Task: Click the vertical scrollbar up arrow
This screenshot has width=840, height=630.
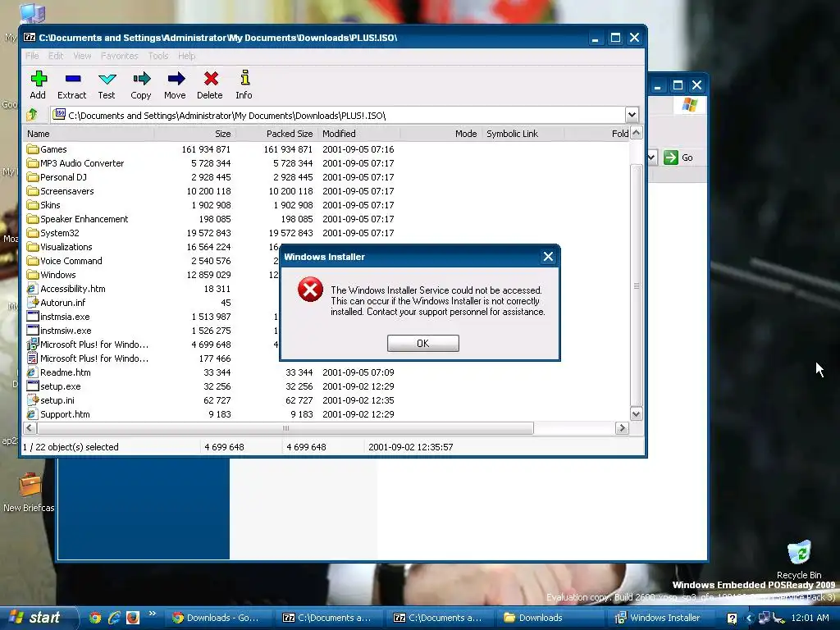Action: click(636, 133)
